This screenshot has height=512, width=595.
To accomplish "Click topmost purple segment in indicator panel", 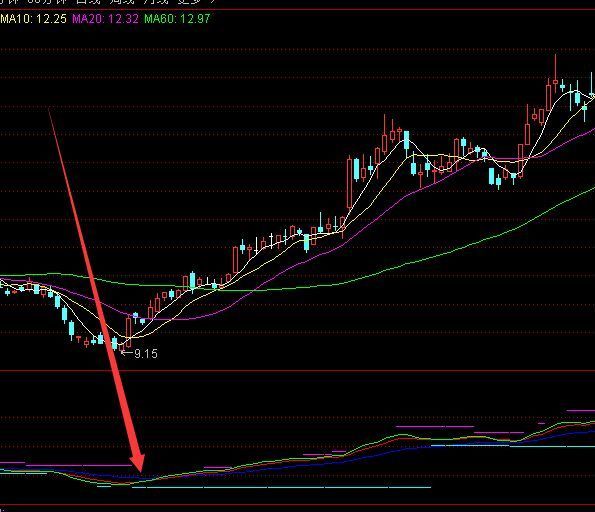I will coord(580,411).
